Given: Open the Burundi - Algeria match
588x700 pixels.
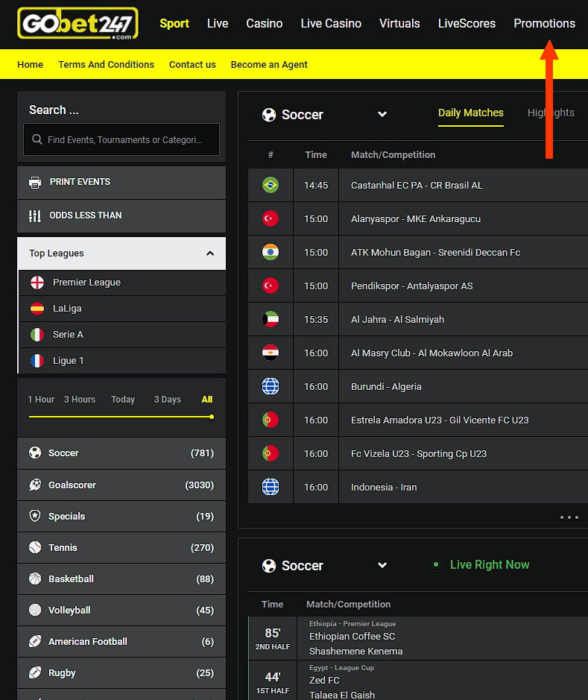Looking at the screenshot, I should [x=386, y=387].
